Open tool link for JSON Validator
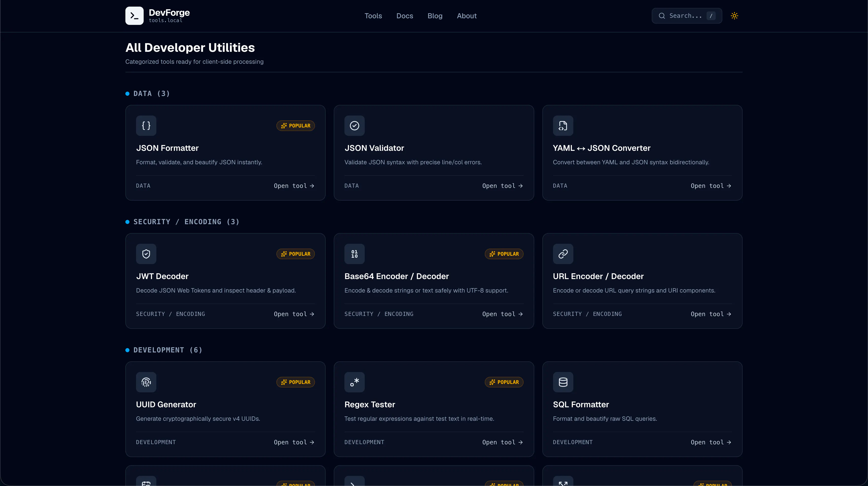The width and height of the screenshot is (868, 486). coord(503,186)
